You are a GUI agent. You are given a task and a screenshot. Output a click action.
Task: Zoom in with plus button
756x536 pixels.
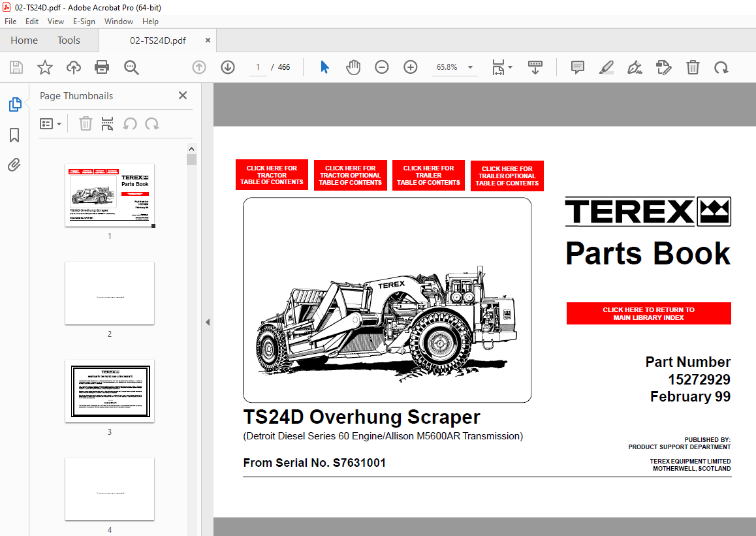[x=410, y=67]
